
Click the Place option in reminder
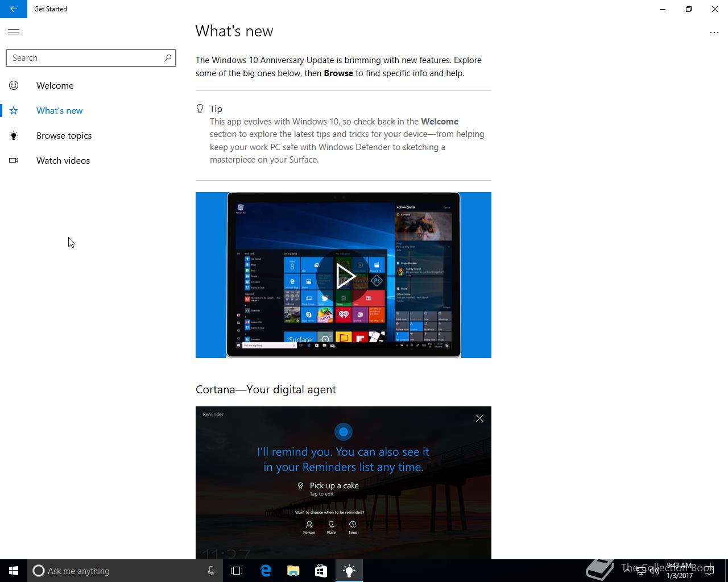331,528
